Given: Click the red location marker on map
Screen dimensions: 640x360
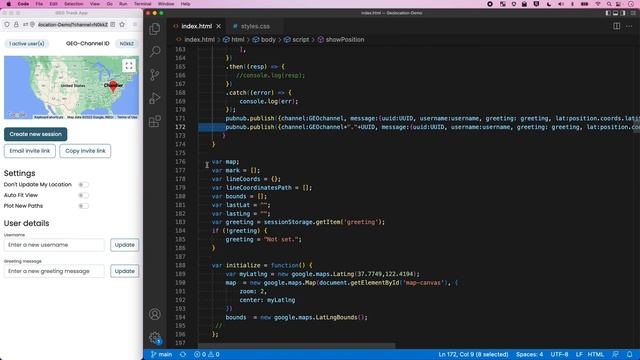Looking at the screenshot, I should point(113,86).
